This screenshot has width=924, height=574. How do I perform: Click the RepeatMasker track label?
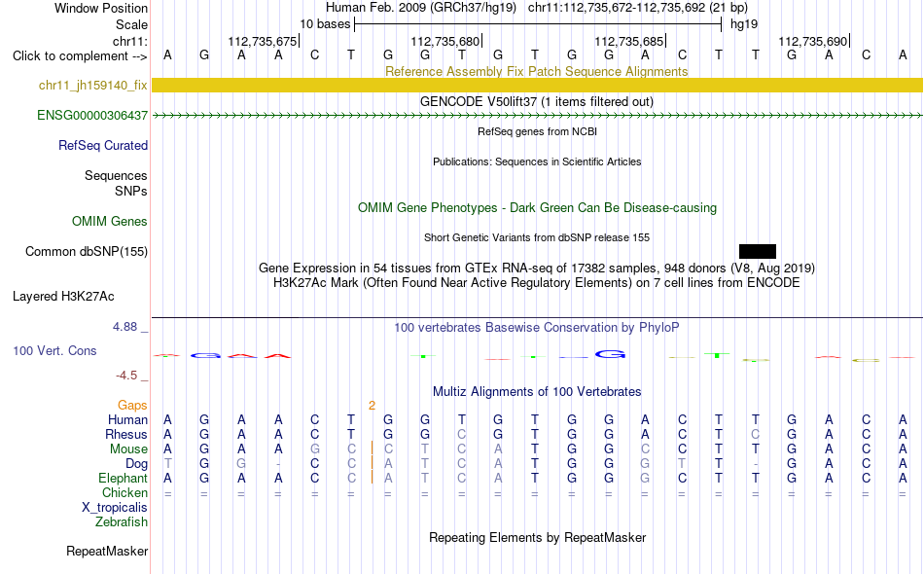(x=107, y=552)
